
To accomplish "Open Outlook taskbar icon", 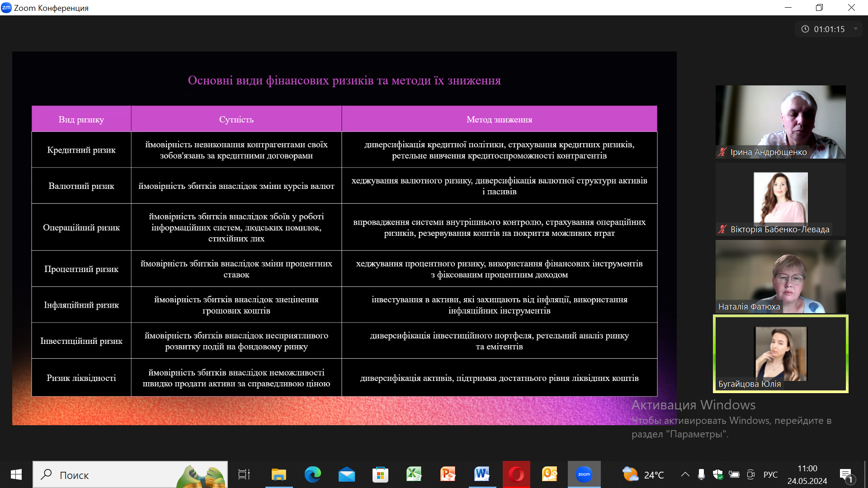I will pos(550,474).
